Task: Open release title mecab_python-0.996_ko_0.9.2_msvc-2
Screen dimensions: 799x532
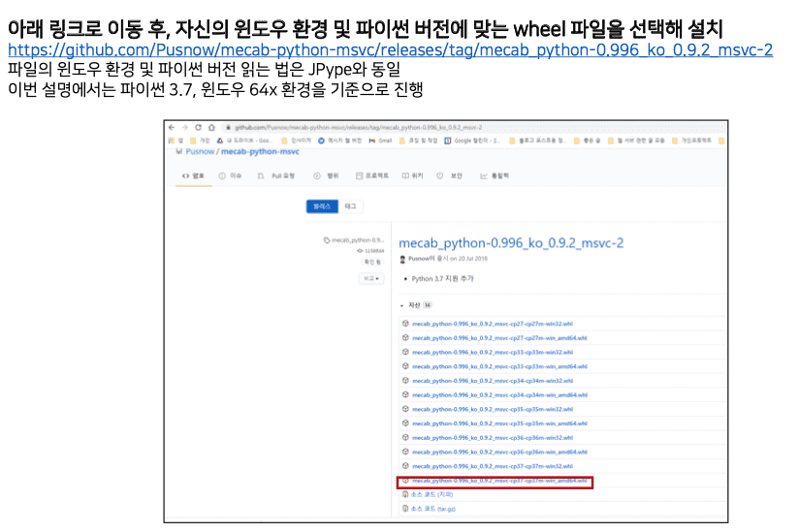Action: (x=511, y=243)
